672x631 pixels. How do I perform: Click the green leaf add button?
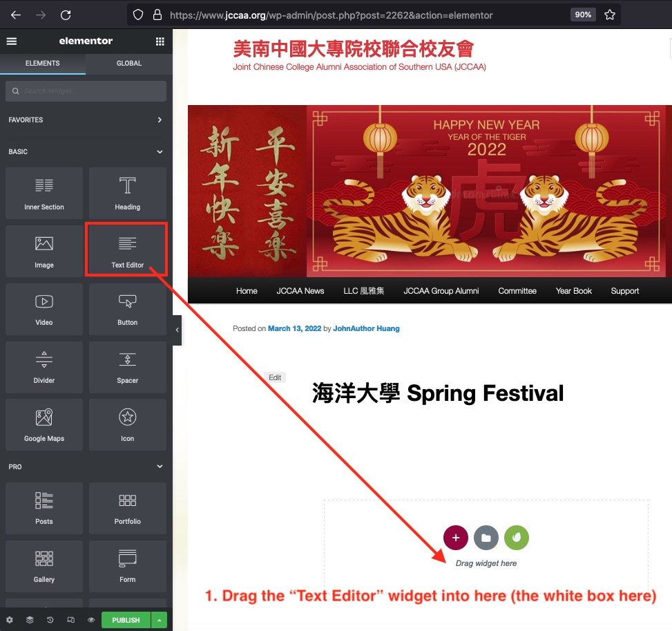(x=517, y=538)
